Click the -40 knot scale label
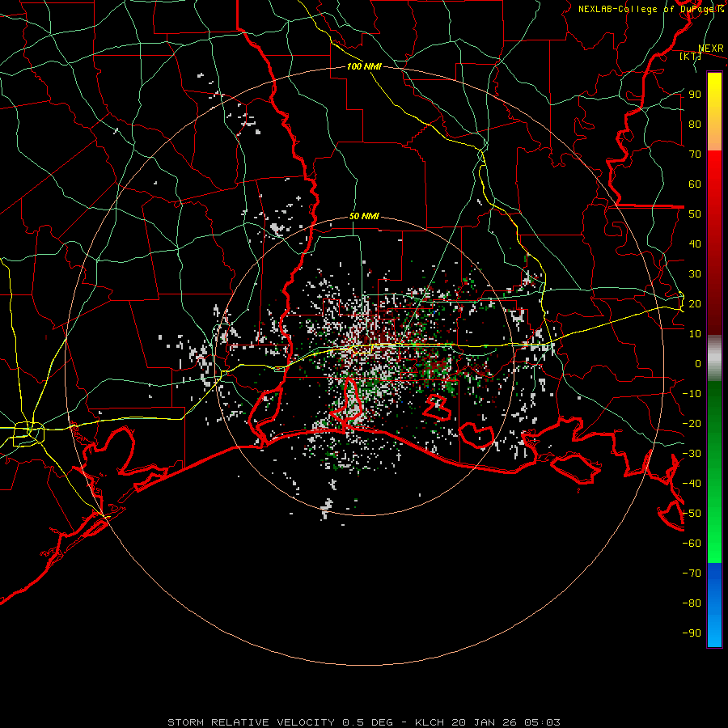Image resolution: width=728 pixels, height=728 pixels. 692,484
